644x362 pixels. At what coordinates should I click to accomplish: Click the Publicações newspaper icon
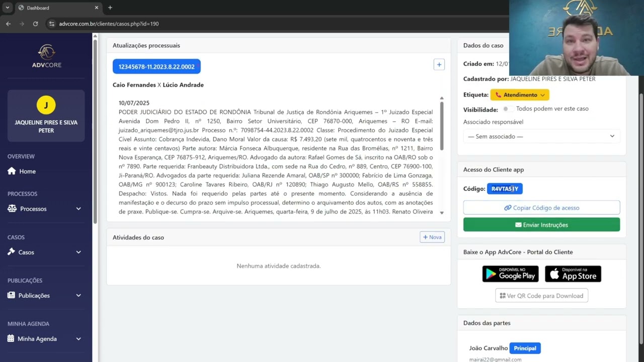pos(12,295)
